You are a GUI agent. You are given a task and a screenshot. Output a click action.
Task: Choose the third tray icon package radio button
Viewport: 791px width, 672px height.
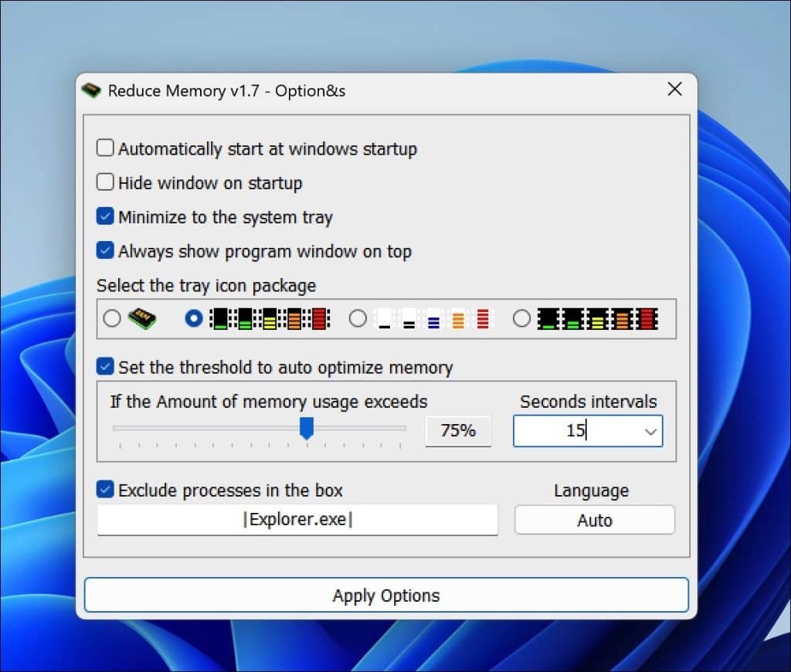(x=358, y=318)
